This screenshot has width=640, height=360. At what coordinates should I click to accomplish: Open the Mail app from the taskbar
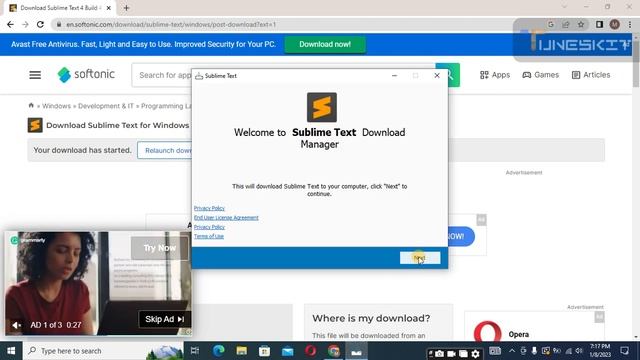(x=287, y=351)
